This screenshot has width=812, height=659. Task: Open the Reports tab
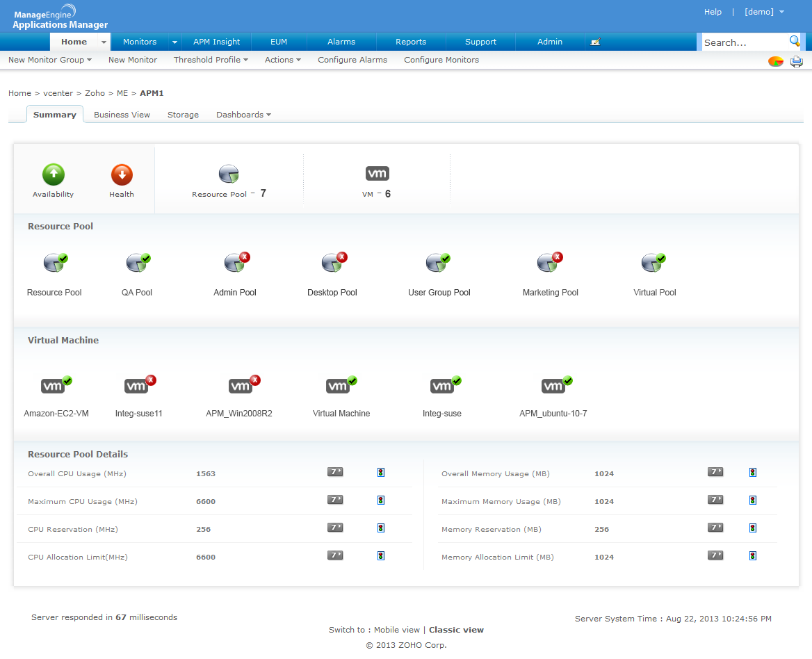[x=411, y=42]
